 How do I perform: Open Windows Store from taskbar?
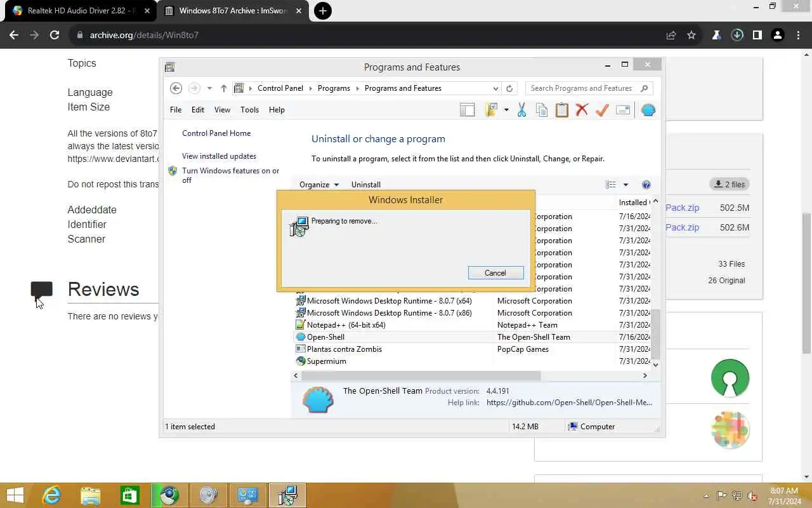(130, 495)
